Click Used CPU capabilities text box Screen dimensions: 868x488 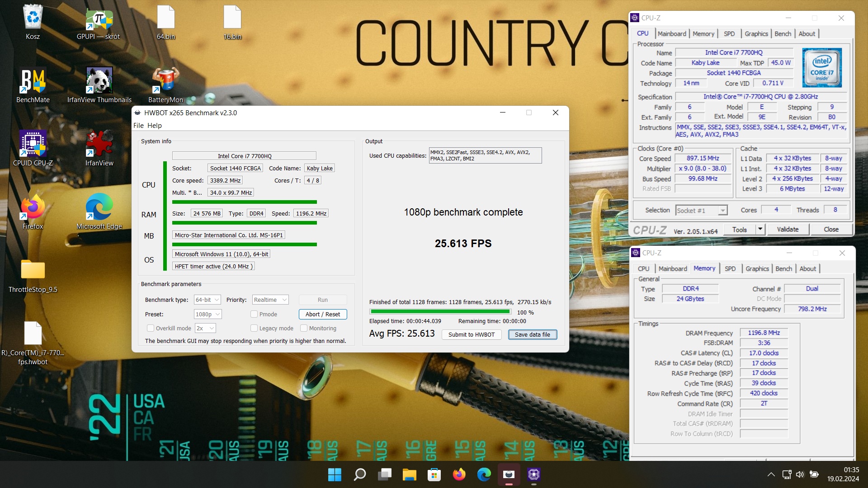coord(485,155)
